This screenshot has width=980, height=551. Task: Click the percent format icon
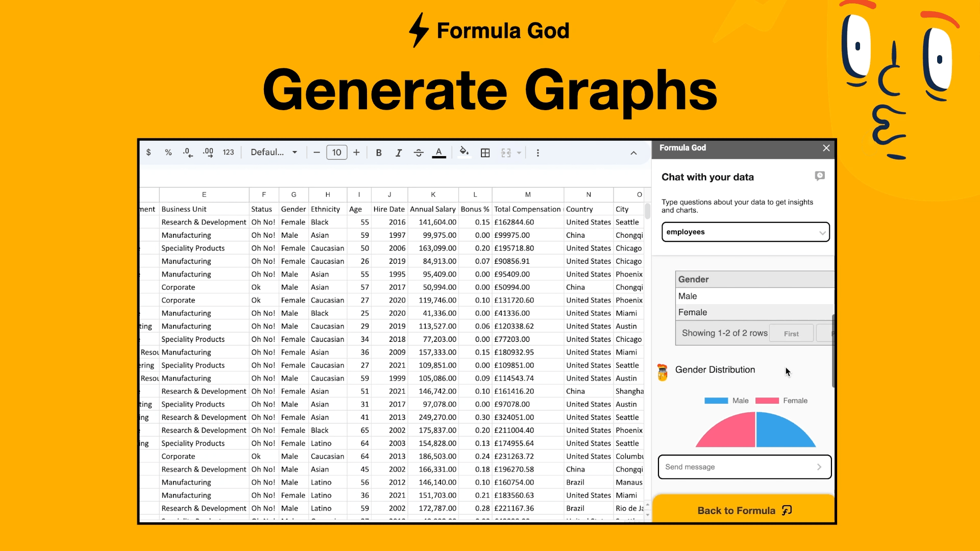[x=168, y=152]
